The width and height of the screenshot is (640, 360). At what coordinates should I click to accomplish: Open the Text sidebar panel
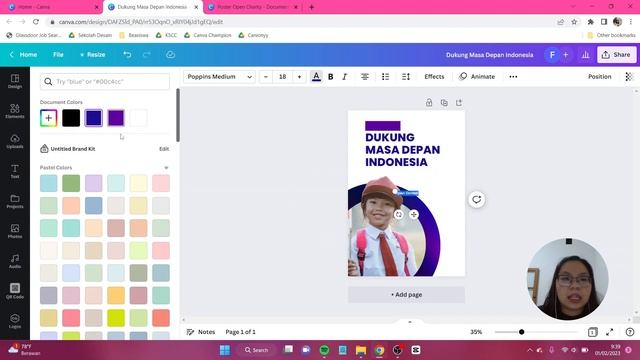tap(15, 171)
